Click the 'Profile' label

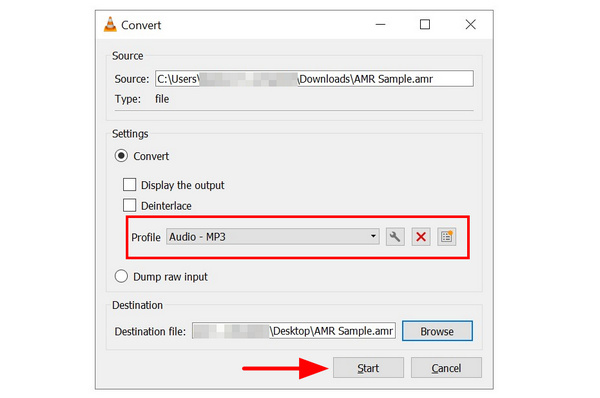tap(146, 237)
